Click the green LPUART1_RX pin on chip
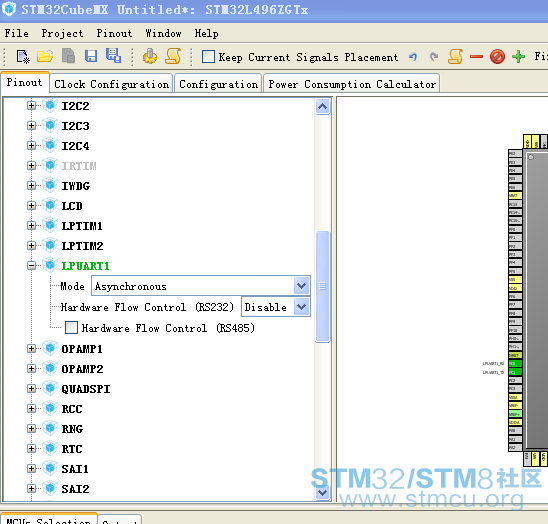This screenshot has height=524, width=548. [x=515, y=363]
